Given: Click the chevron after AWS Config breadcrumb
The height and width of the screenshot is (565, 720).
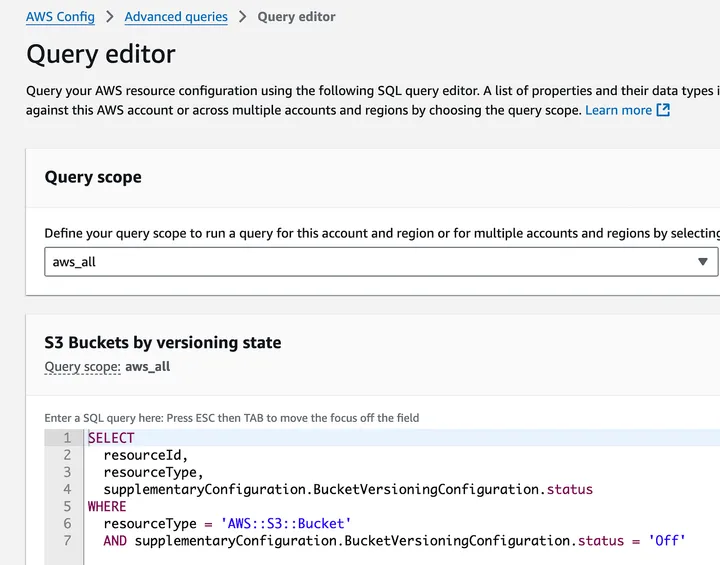Looking at the screenshot, I should (110, 17).
